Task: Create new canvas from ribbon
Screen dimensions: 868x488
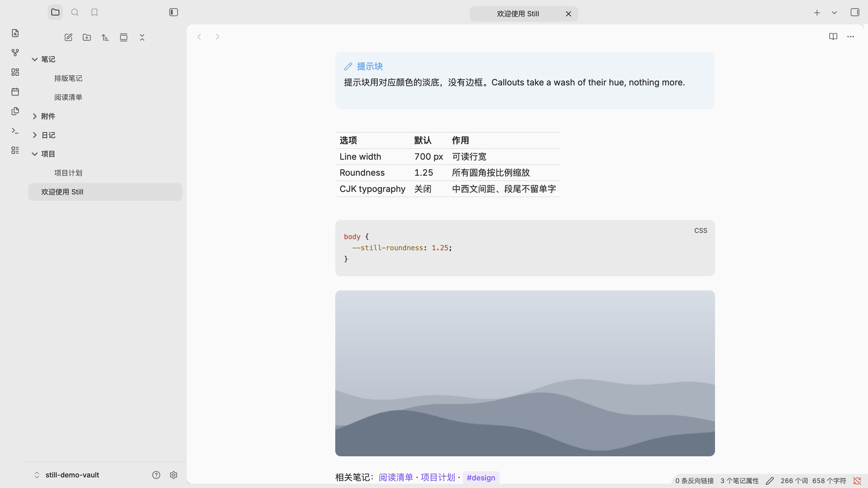Action: (x=15, y=72)
